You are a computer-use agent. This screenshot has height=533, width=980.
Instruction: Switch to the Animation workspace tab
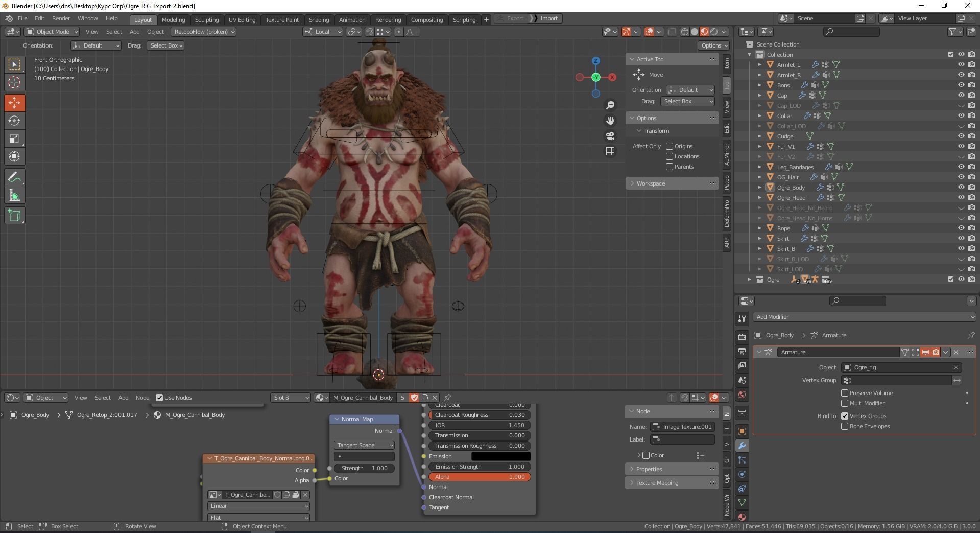tap(352, 19)
